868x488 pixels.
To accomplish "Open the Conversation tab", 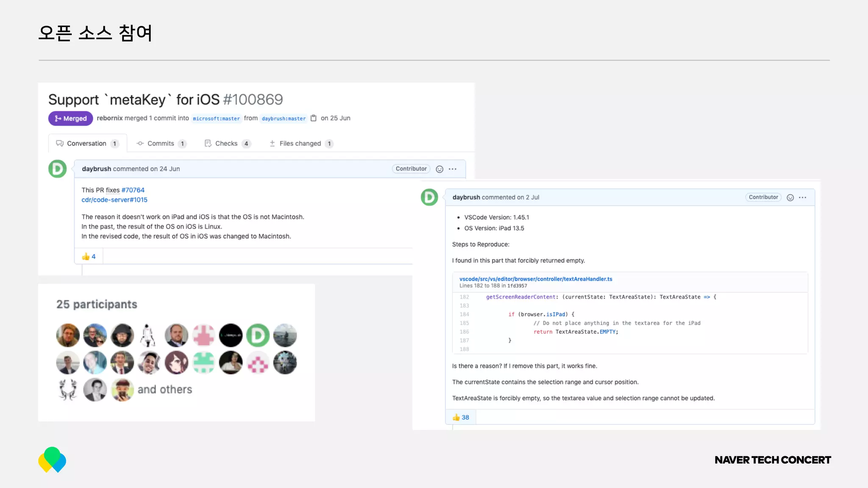I will 87,144.
